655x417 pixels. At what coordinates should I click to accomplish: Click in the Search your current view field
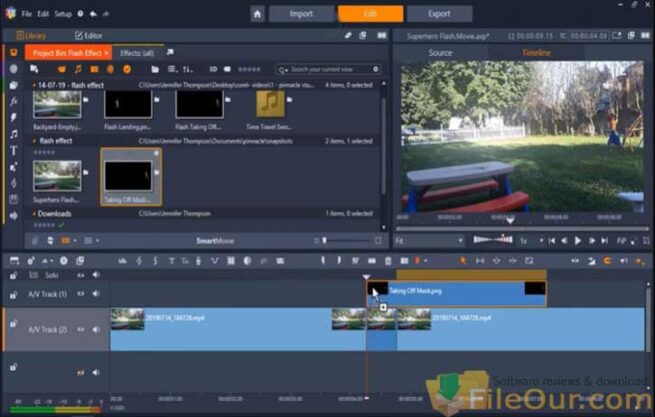pos(328,69)
